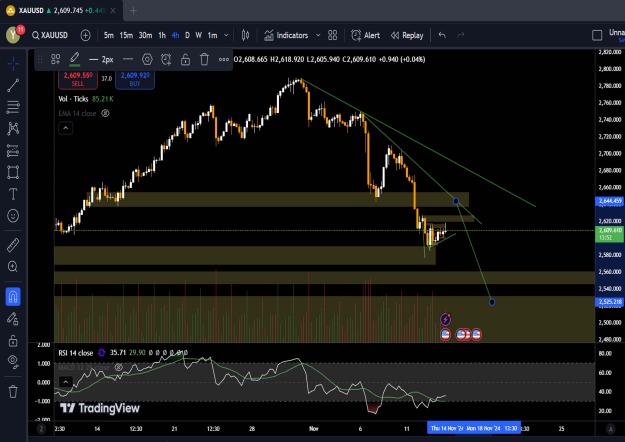
Task: Open the Indicators dialog
Action: click(x=287, y=35)
